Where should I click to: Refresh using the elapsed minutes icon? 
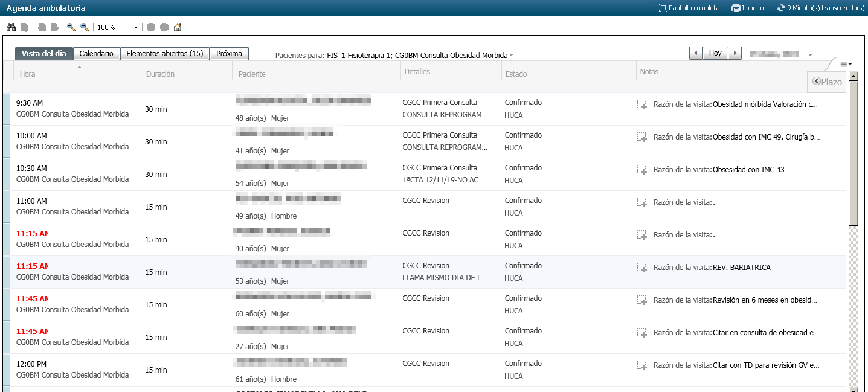(781, 8)
